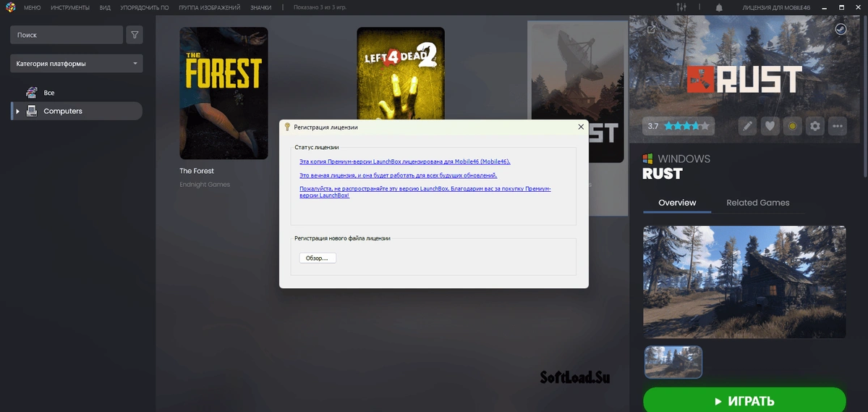Image resolution: width=868 pixels, height=412 pixels.
Task: Select The Forest game cover
Action: coord(224,93)
